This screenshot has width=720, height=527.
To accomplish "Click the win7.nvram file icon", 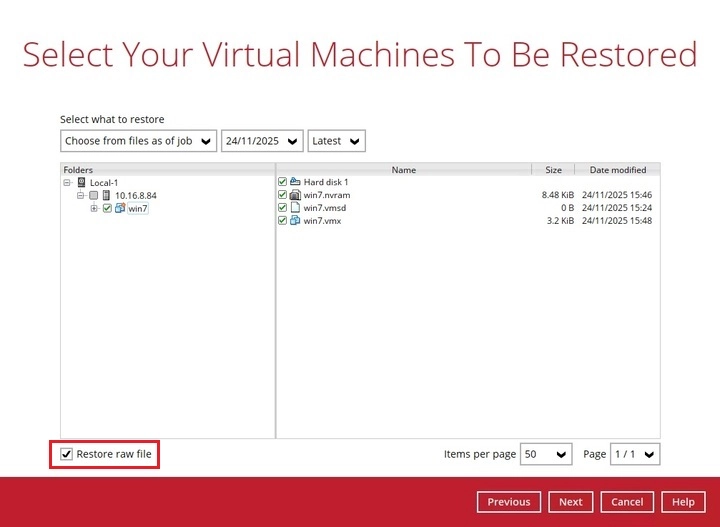I will pos(295,195).
